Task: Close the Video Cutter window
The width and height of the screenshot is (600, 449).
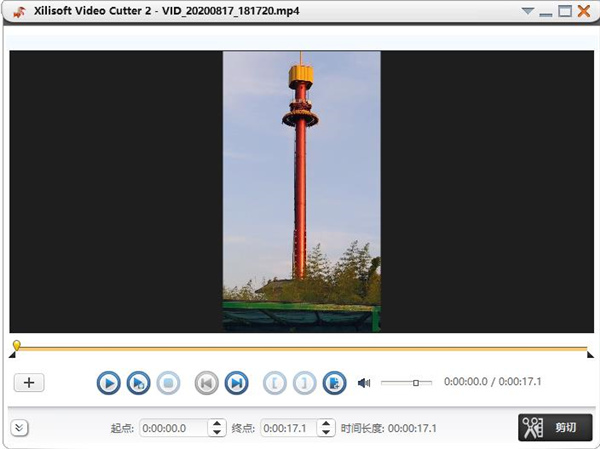Action: pyautogui.click(x=584, y=11)
